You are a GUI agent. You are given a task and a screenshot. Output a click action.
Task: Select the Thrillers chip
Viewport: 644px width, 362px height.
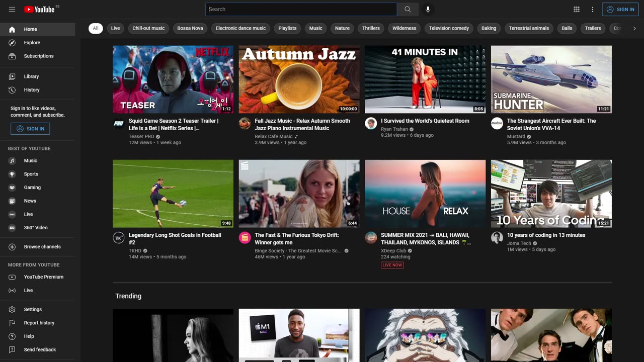(x=371, y=28)
